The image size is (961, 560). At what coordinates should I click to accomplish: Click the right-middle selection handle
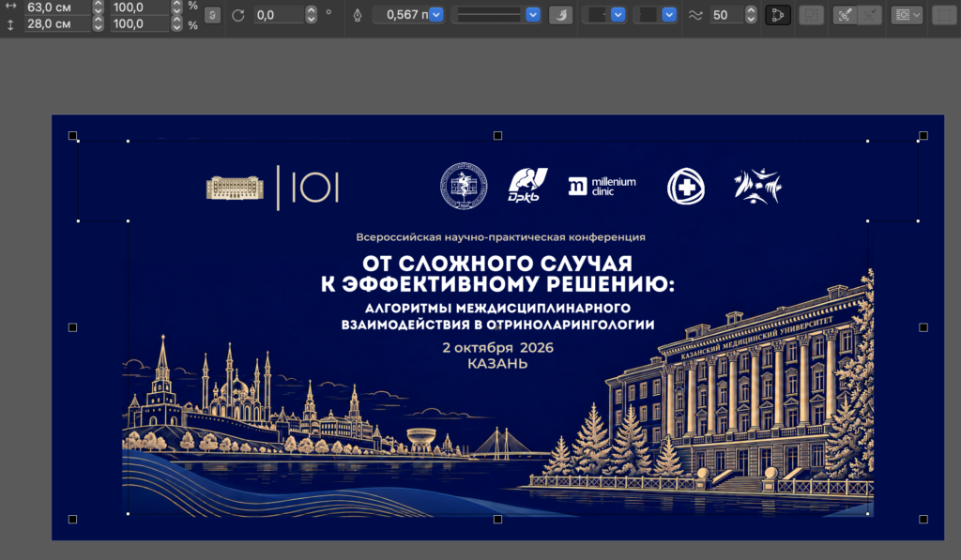(x=923, y=327)
